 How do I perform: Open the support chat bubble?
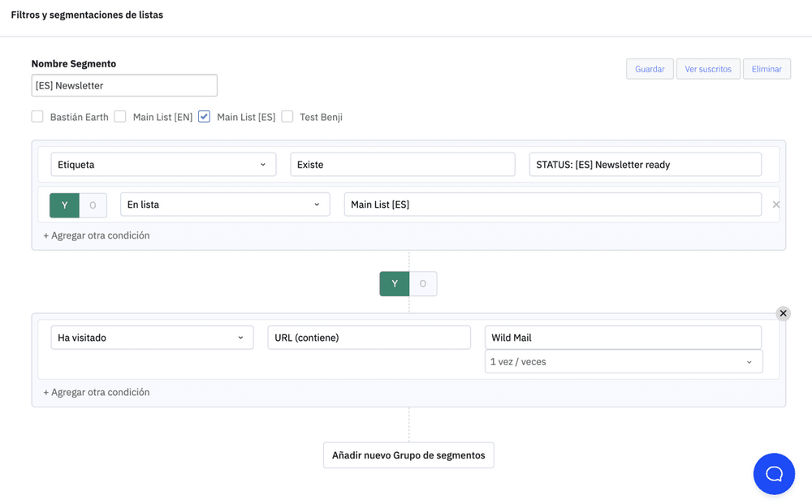tap(774, 474)
